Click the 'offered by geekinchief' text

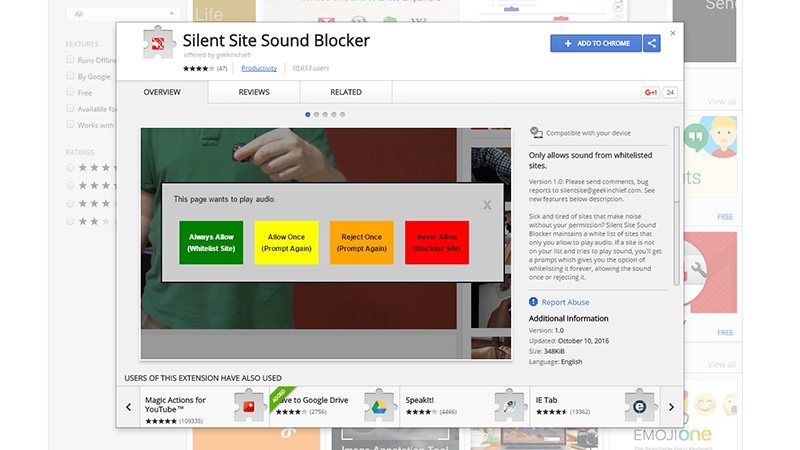point(217,55)
